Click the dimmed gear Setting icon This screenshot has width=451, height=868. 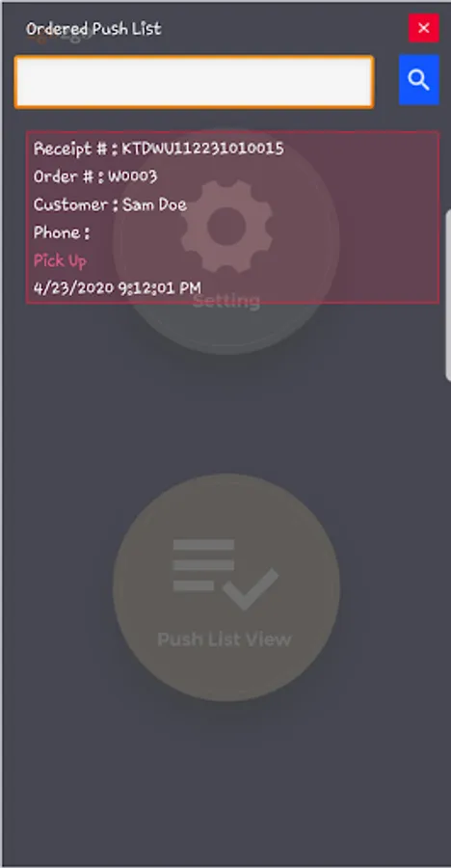pyautogui.click(x=226, y=227)
